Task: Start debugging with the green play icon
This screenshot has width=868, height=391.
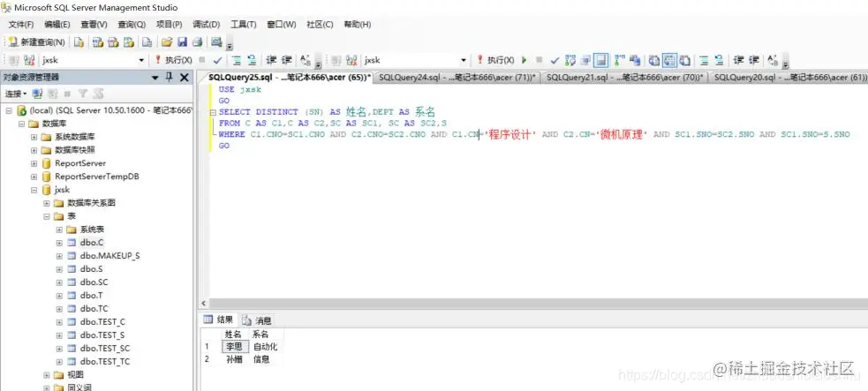Action: tap(525, 60)
